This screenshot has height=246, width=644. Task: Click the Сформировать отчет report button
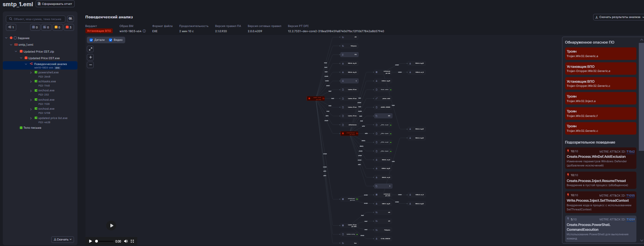click(x=55, y=4)
